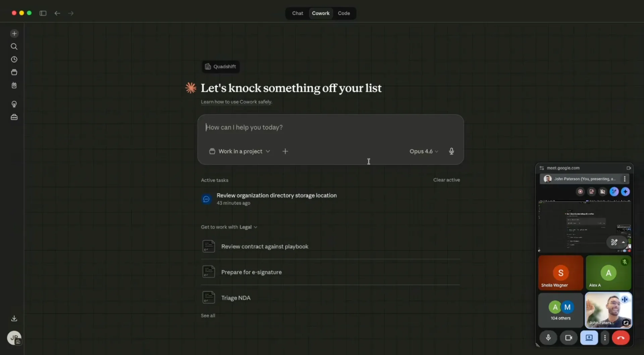Expand the Get to work with Legal dropdown
644x355 pixels.
coord(229,227)
